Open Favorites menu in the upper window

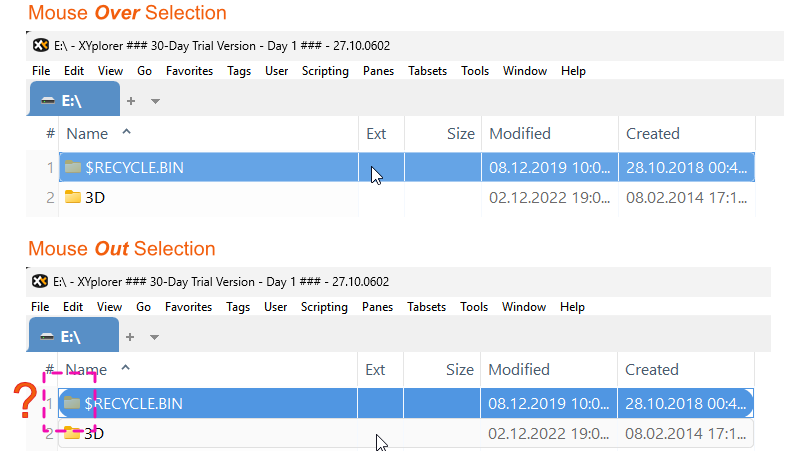(189, 71)
